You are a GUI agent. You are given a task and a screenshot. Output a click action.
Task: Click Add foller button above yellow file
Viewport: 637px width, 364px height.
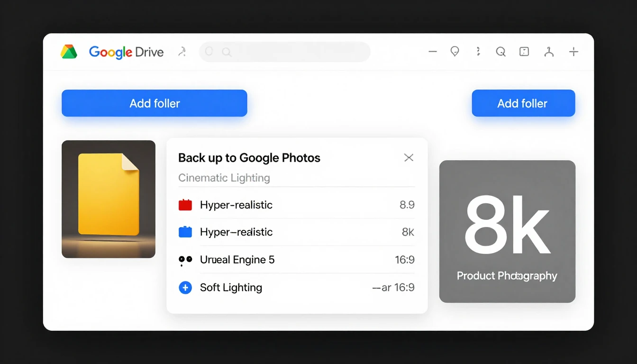pos(155,103)
